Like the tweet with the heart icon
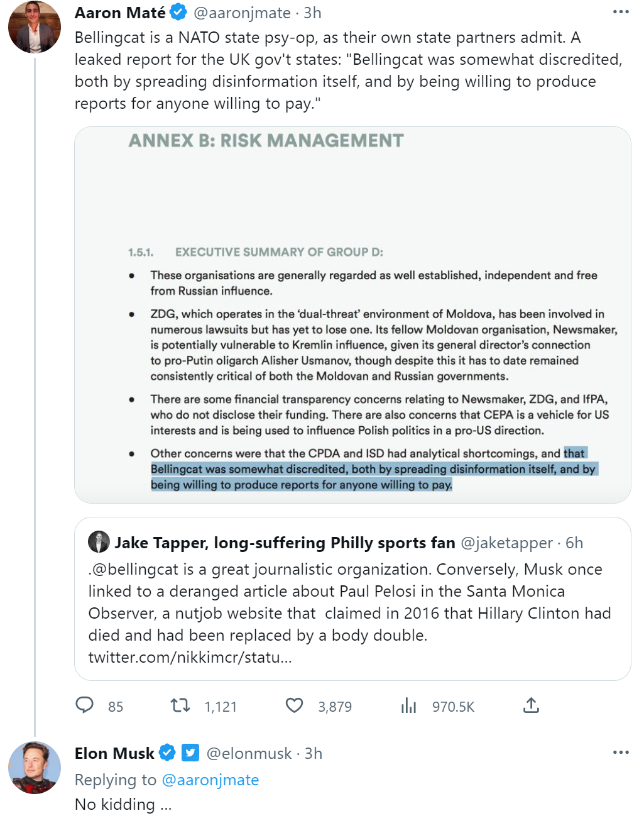Image resolution: width=644 pixels, height=823 pixels. 294,705
